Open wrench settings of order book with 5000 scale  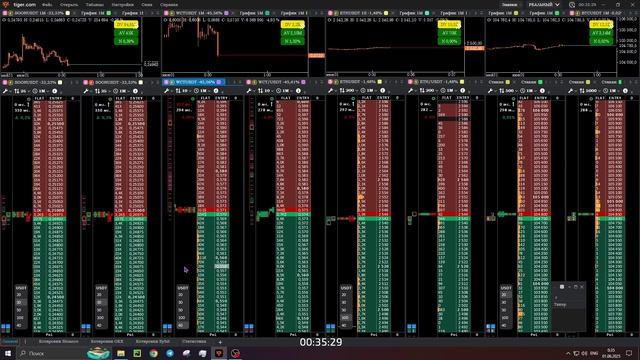tap(571, 91)
